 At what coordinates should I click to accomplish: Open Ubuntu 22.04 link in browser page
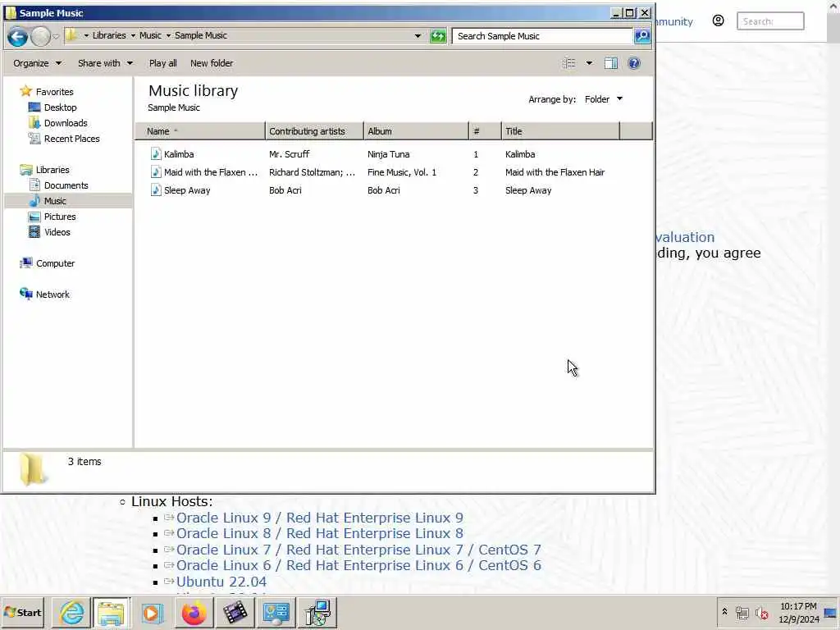(221, 582)
